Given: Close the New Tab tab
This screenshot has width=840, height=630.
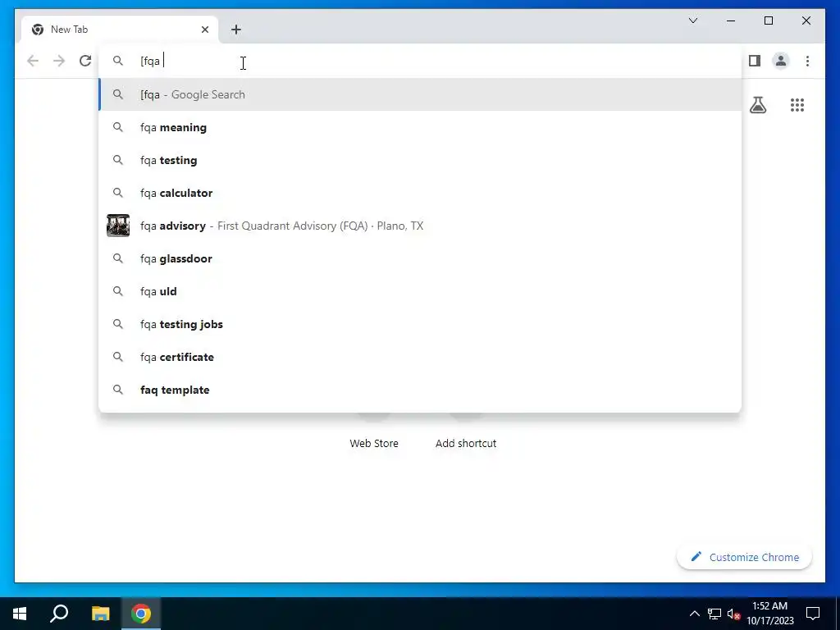Looking at the screenshot, I should 204,30.
